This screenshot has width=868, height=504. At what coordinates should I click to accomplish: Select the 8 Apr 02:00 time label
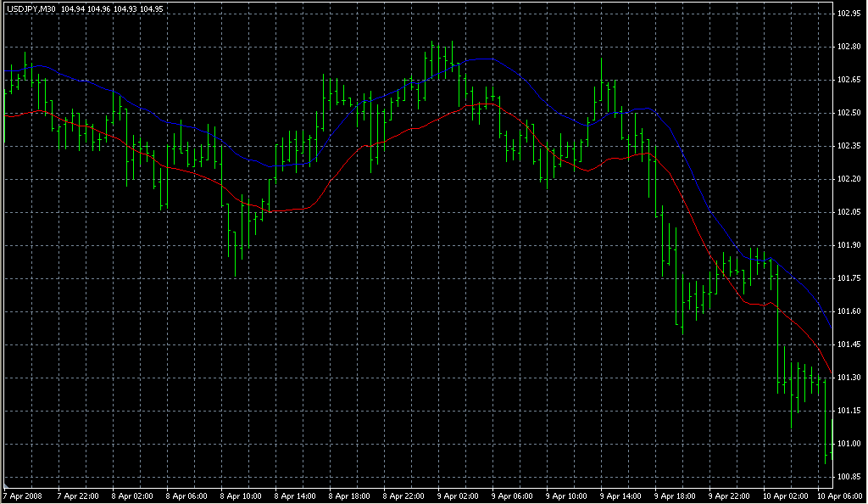click(x=131, y=495)
